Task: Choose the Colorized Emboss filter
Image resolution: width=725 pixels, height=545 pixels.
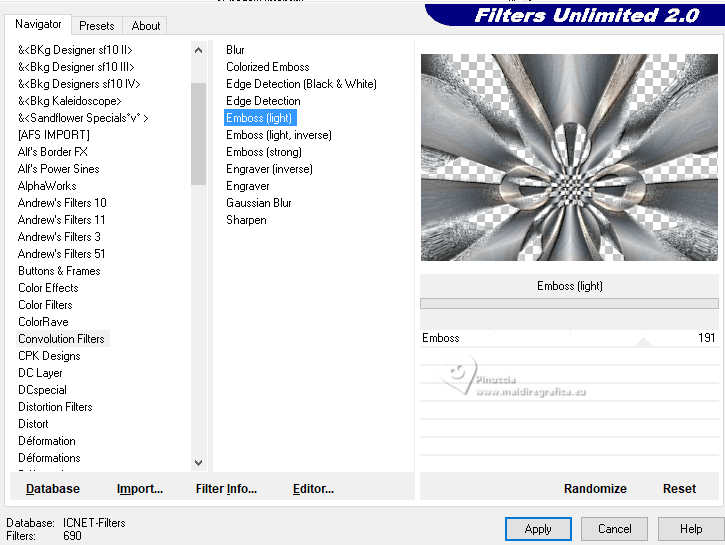Action: coord(267,67)
